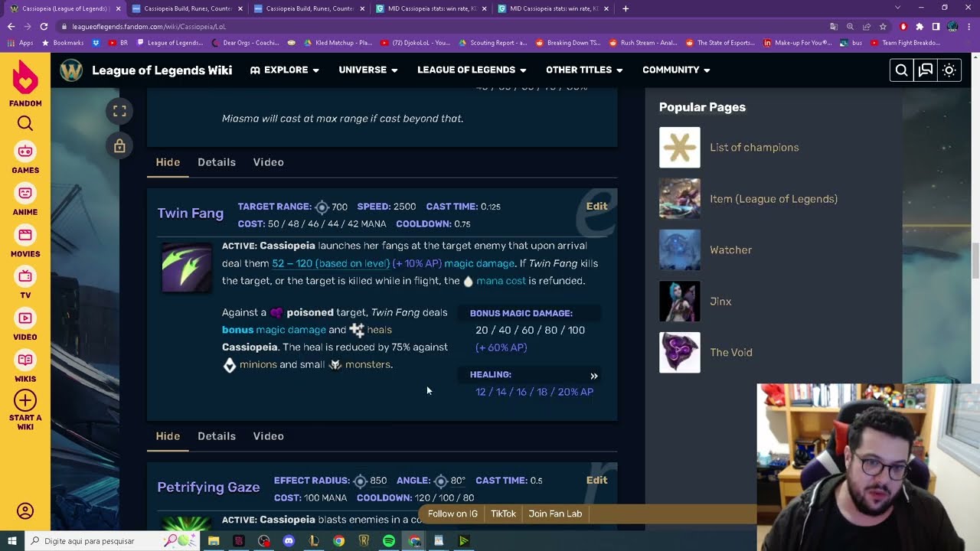The image size is (980, 551).
Task: Select Video tab under Twin Fang
Action: coord(268,436)
